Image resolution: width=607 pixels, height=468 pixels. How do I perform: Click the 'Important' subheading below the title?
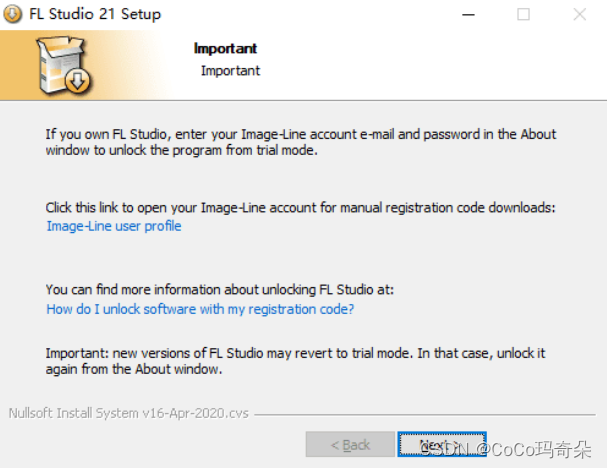(230, 71)
